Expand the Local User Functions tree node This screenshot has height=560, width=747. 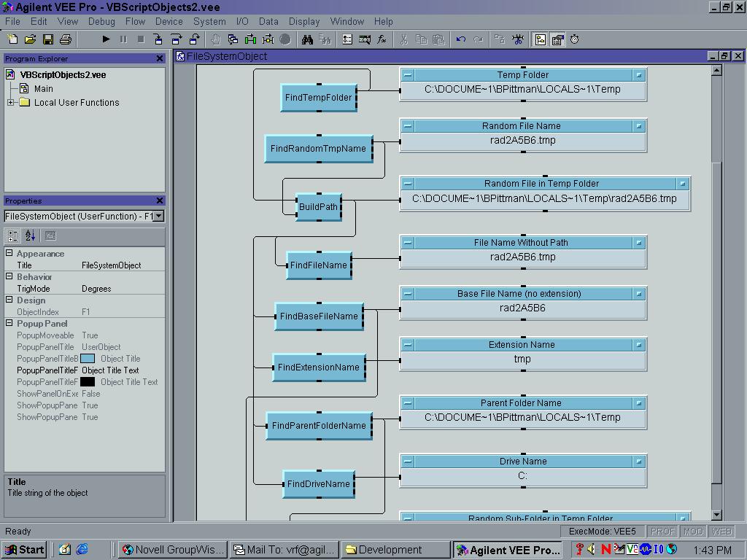point(11,103)
